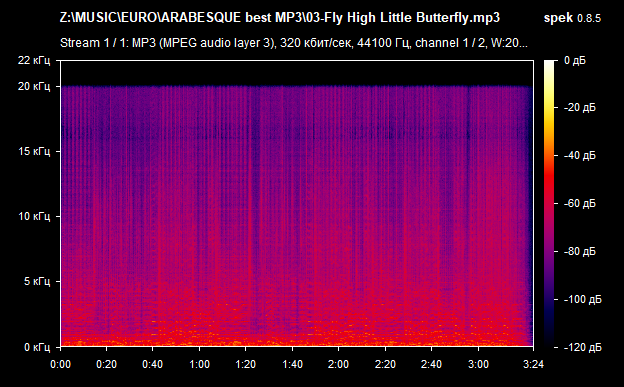Viewport: 624px width, 387px height.
Task: Click the '-40 дБ' level scale label
Action: [580, 155]
